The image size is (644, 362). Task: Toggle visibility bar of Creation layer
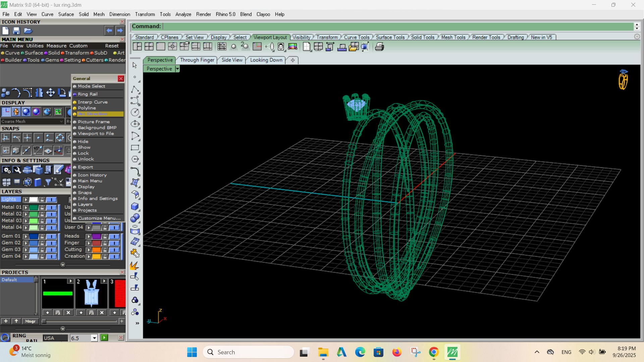(x=114, y=256)
